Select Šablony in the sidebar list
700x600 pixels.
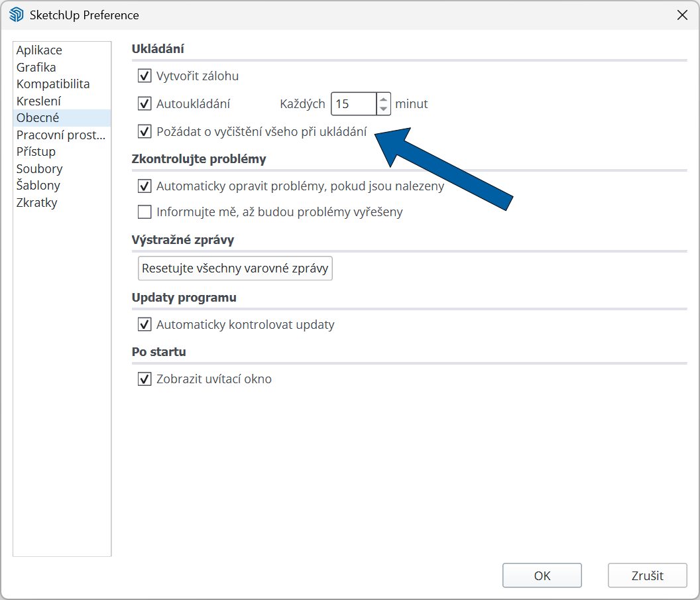pos(38,186)
